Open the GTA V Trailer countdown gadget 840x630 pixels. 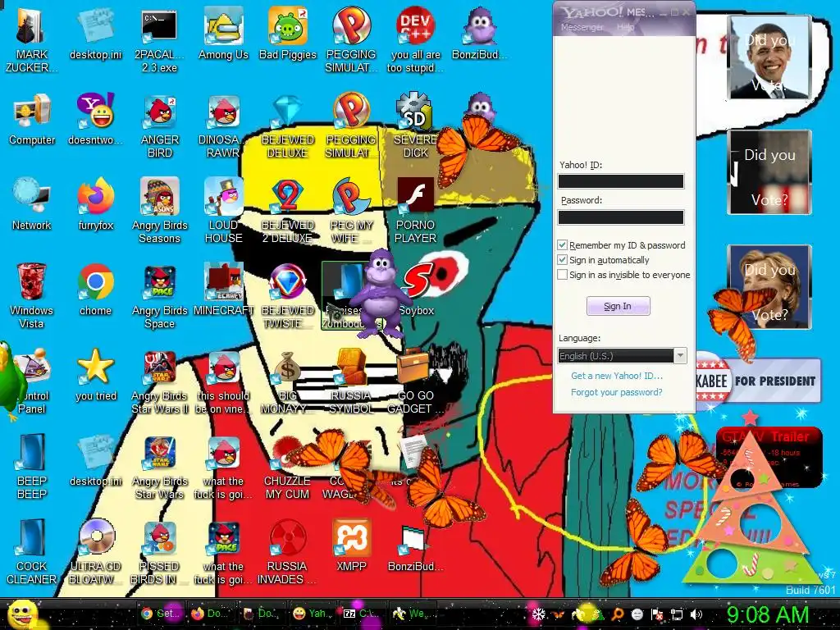[769, 458]
